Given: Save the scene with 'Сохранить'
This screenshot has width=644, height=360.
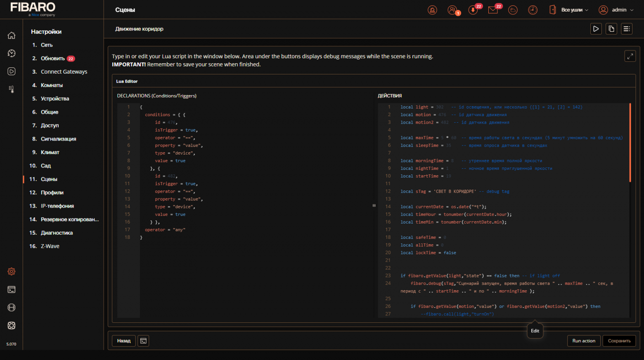Looking at the screenshot, I should click(619, 341).
